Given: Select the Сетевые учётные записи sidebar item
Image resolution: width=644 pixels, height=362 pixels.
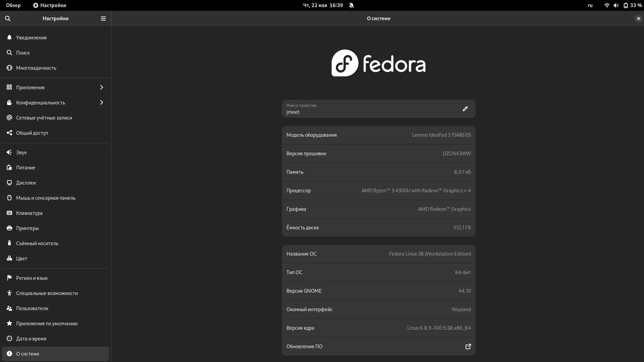Looking at the screenshot, I should click(56, 117).
